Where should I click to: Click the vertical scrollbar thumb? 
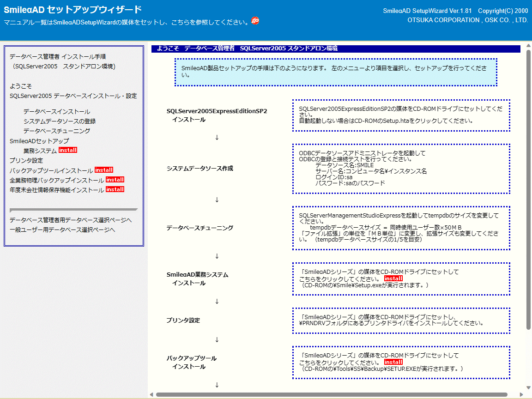click(528, 189)
